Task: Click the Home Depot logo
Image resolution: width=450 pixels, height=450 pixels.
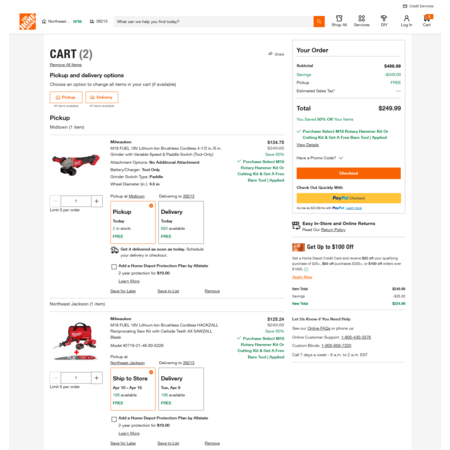Action: coord(28,22)
